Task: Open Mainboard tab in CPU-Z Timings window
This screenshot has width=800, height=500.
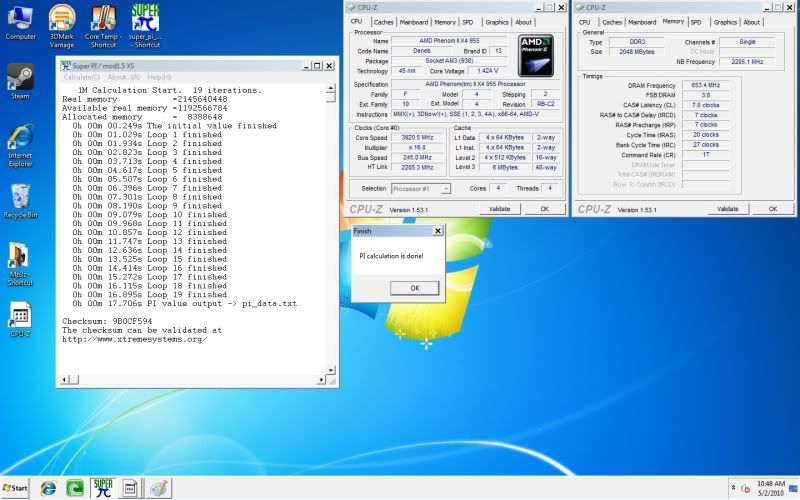Action: point(642,22)
